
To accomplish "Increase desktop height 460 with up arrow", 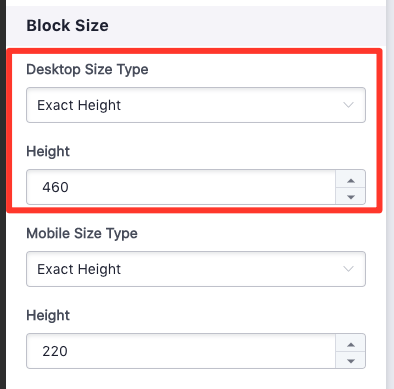I will [351, 180].
